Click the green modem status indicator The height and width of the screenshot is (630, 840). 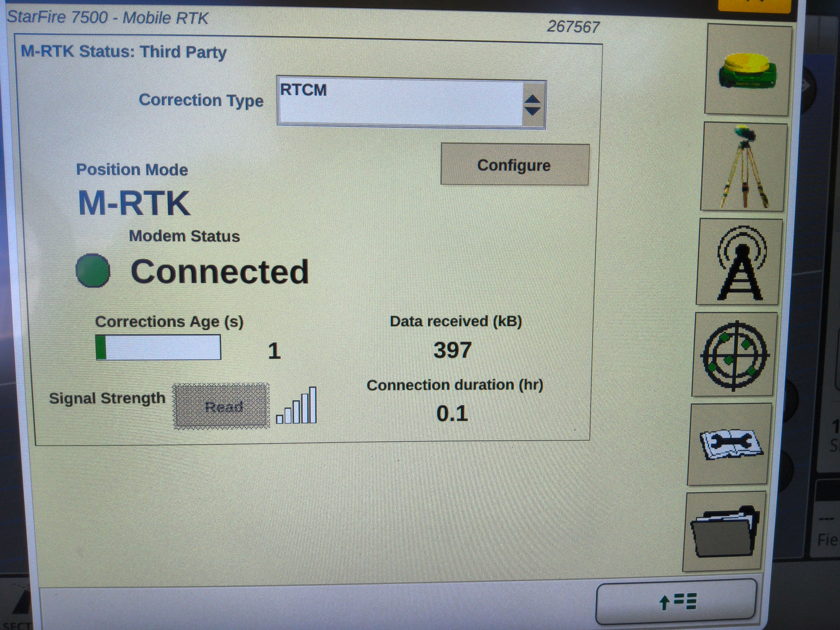(93, 271)
